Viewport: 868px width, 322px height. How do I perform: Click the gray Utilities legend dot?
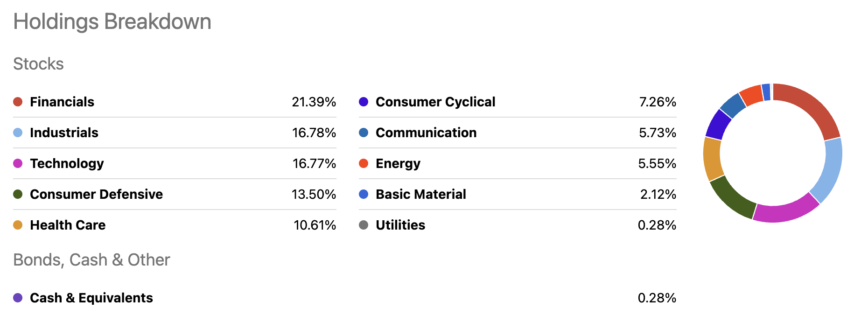point(364,225)
